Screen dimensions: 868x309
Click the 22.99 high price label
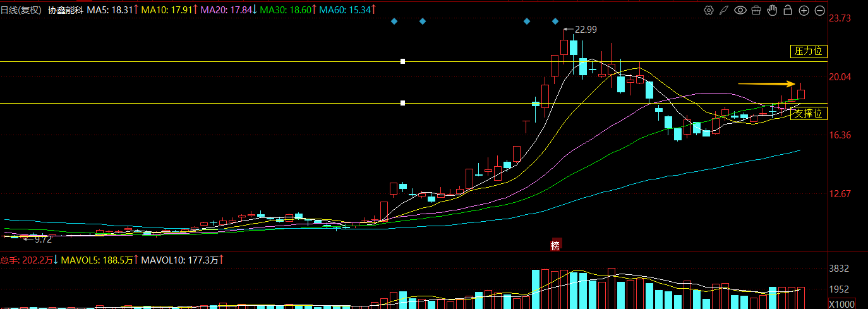[586, 29]
